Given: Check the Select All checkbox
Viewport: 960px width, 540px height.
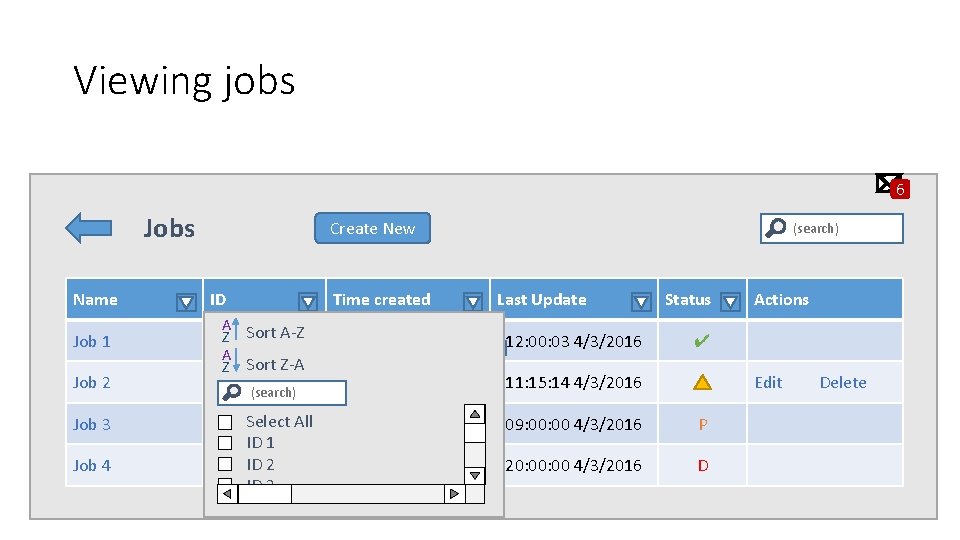Looking at the screenshot, I should (225, 422).
